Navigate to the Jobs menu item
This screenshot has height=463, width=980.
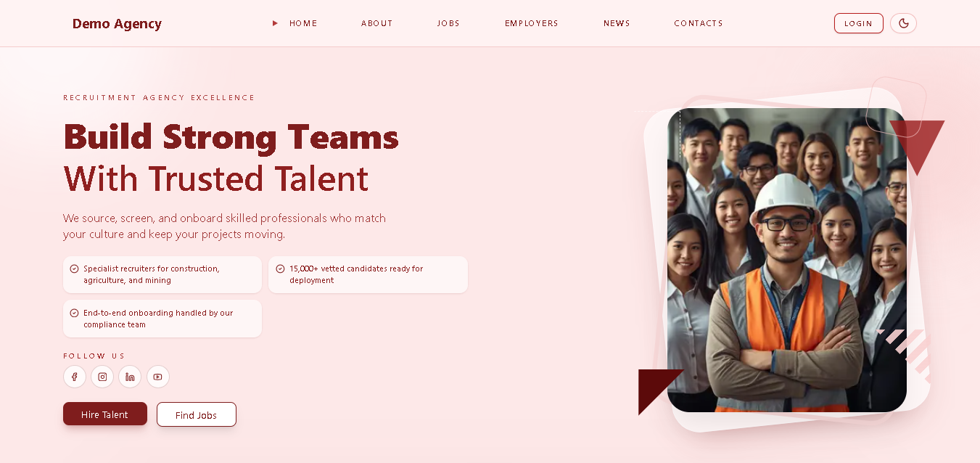click(x=448, y=23)
